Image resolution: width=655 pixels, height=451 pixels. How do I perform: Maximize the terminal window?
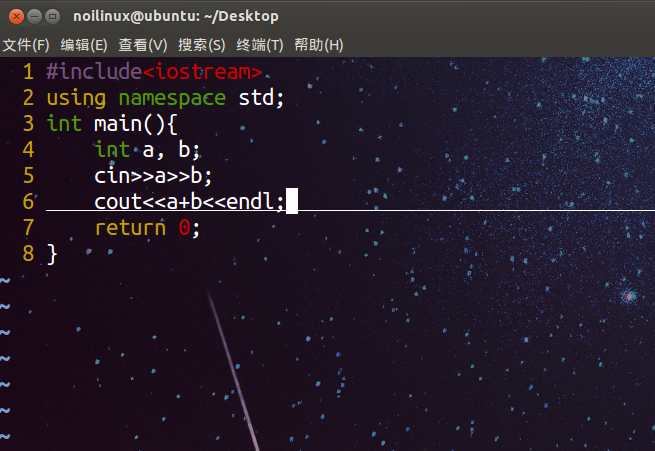[52, 17]
